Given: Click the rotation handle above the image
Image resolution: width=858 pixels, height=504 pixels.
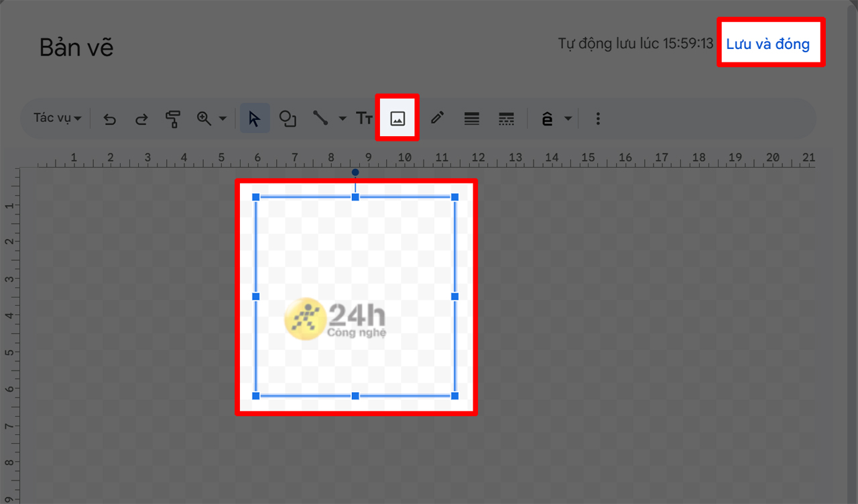Looking at the screenshot, I should point(355,172).
